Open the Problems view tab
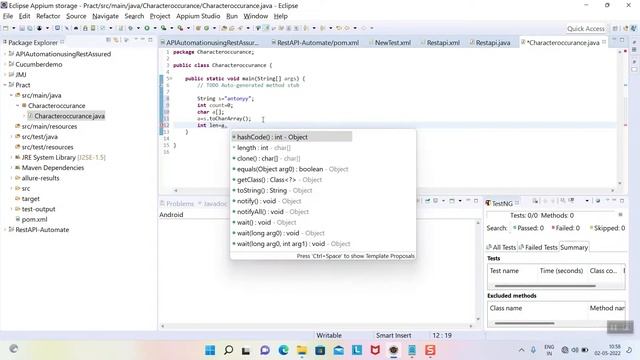The width and height of the screenshot is (640, 360). pos(177,203)
